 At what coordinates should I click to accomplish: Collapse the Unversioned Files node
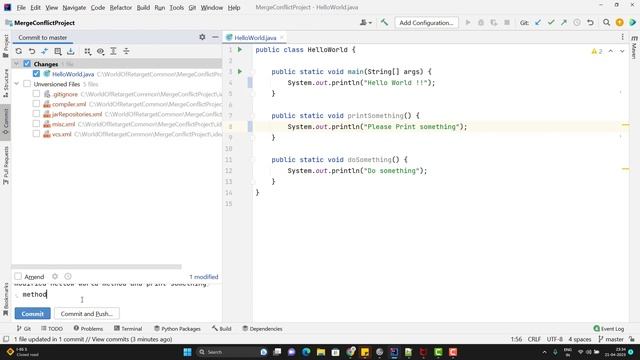pos(16,84)
